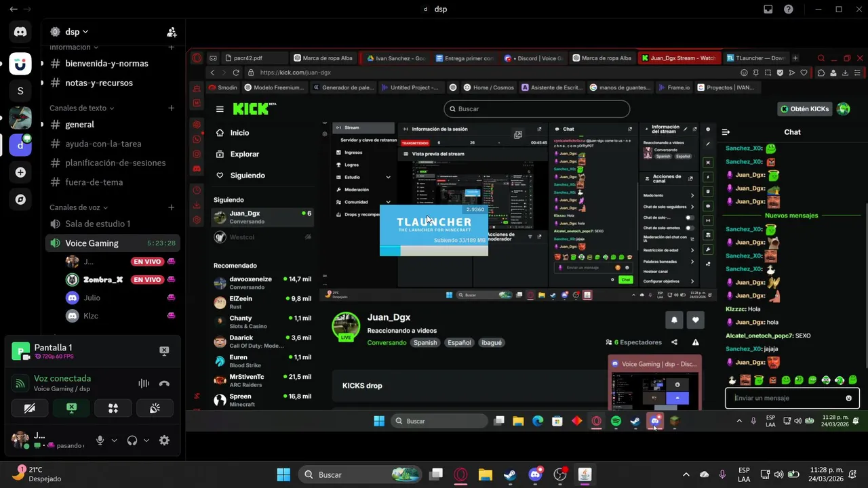Viewport: 868px width, 488px height.
Task: Click the report warning triangle icon
Action: tap(695, 342)
